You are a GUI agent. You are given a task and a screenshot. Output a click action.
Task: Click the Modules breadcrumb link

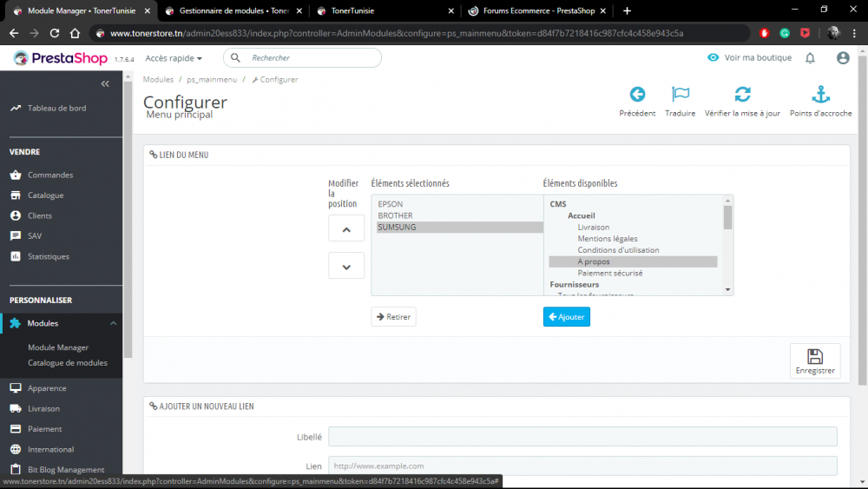pos(158,80)
